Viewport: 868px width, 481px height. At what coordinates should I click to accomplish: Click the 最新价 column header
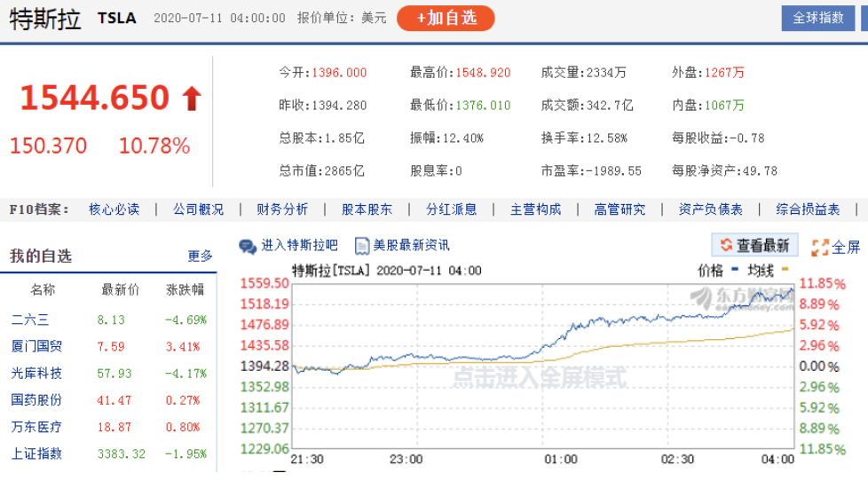121,290
